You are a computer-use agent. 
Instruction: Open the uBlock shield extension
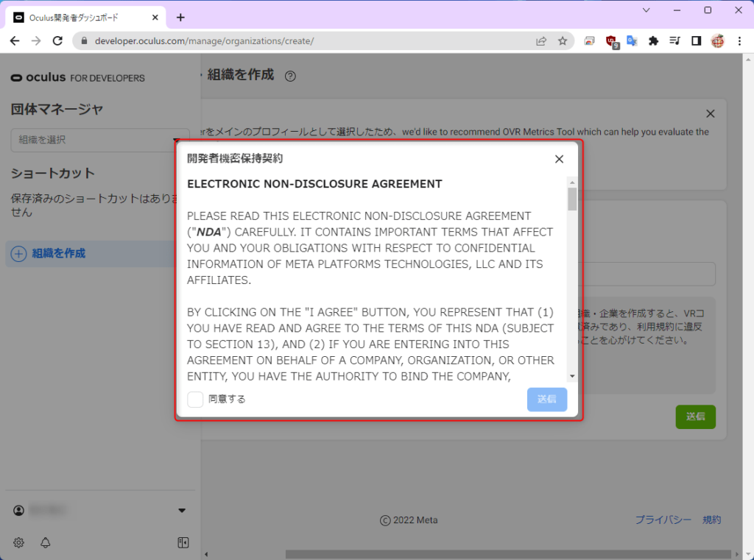(x=612, y=42)
